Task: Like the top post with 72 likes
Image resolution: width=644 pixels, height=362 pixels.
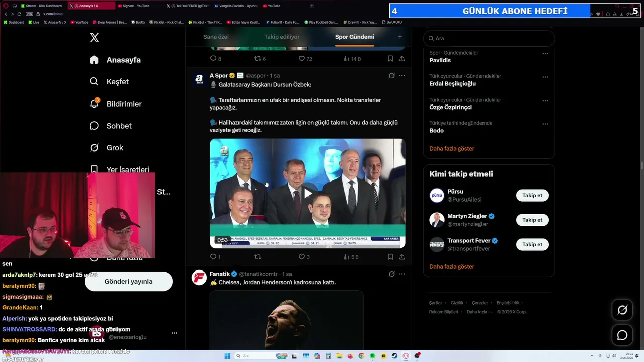Action: (x=305, y=59)
